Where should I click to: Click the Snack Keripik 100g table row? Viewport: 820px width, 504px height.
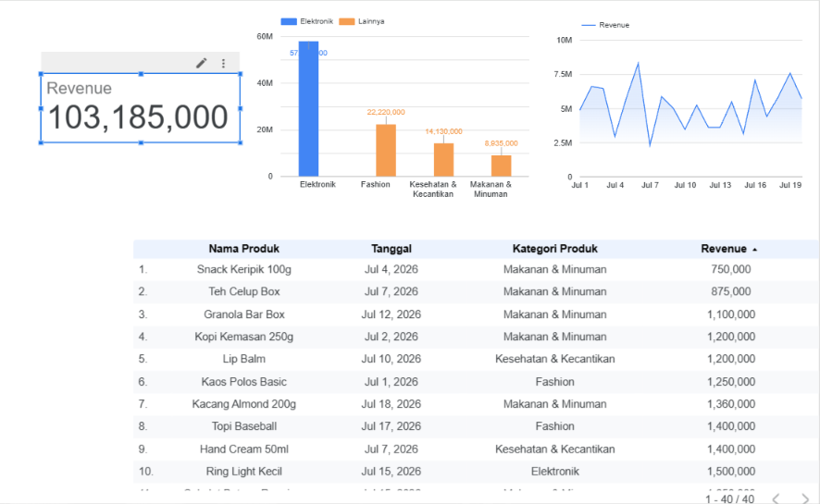[476, 269]
